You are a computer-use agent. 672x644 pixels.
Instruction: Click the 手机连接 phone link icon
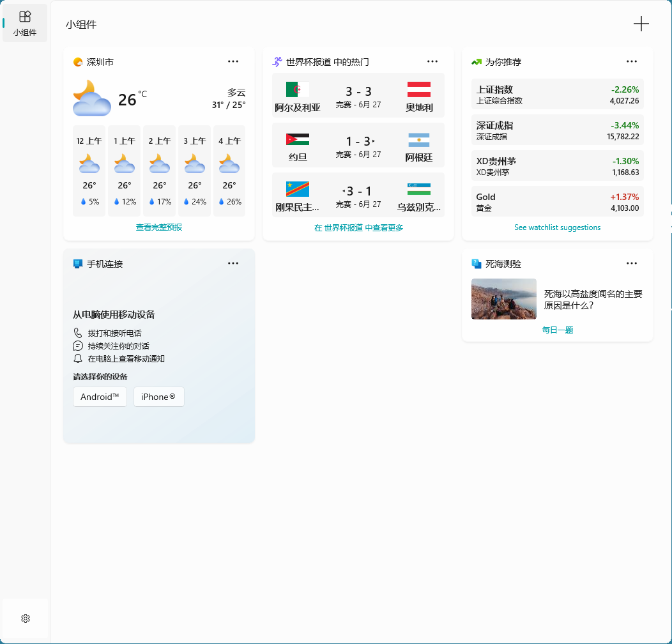pos(77,264)
